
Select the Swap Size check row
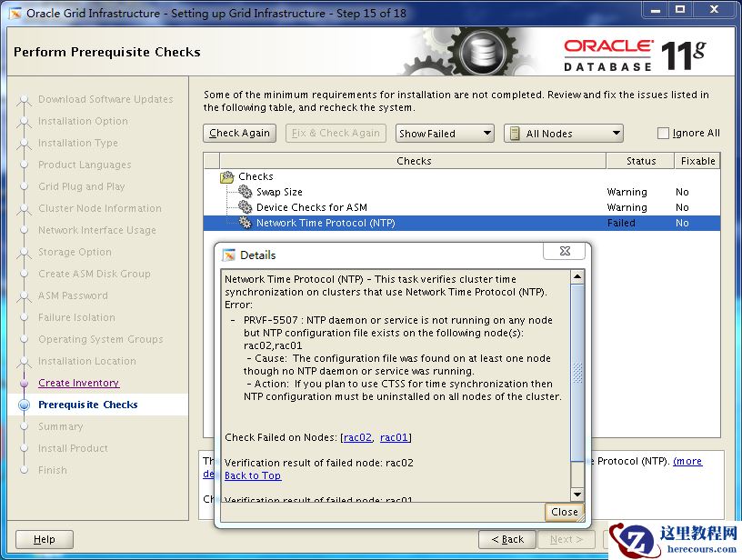[x=462, y=192]
